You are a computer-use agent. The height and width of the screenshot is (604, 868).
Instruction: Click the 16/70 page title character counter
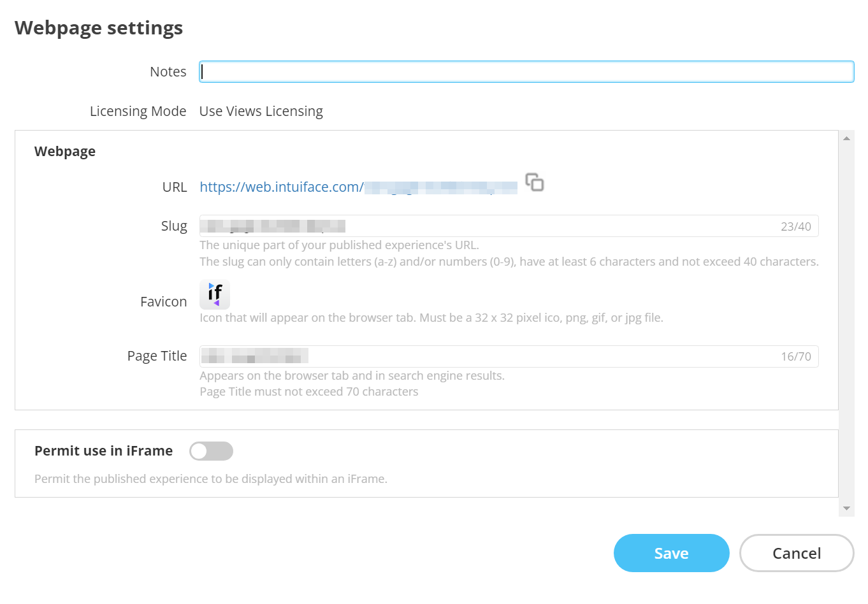pyautogui.click(x=797, y=356)
